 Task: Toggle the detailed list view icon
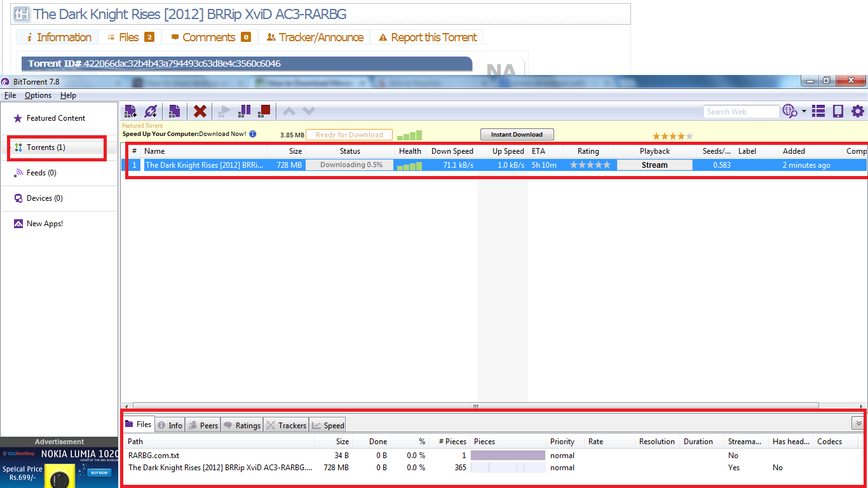[818, 111]
